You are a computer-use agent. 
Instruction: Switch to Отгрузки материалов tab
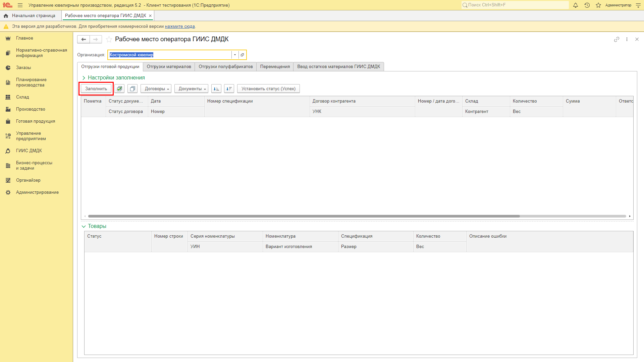point(169,67)
